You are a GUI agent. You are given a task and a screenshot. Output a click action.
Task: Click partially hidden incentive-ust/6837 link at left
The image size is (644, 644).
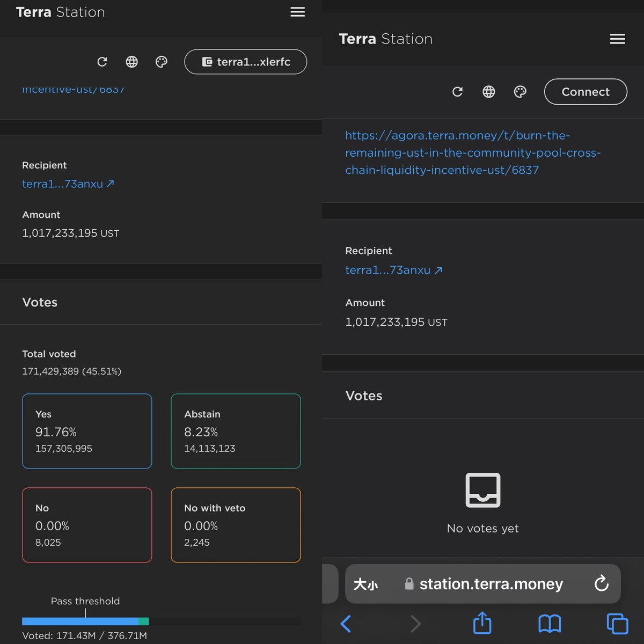pos(74,90)
